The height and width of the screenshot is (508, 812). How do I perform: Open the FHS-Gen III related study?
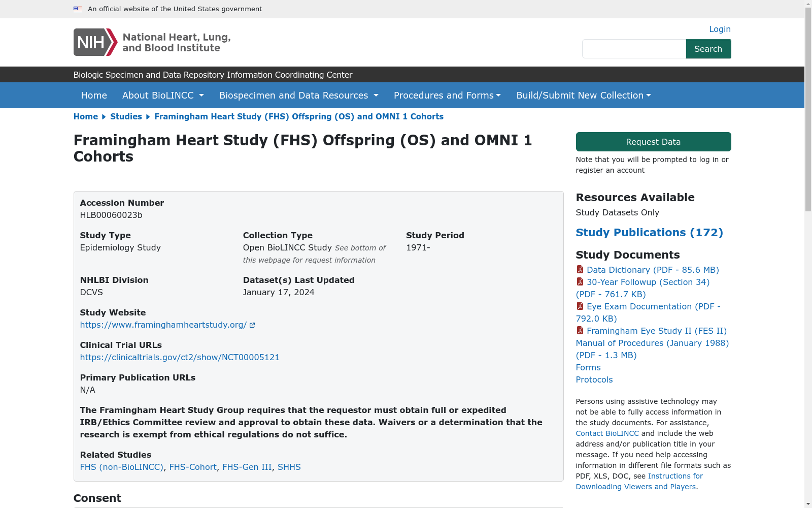coord(247,467)
